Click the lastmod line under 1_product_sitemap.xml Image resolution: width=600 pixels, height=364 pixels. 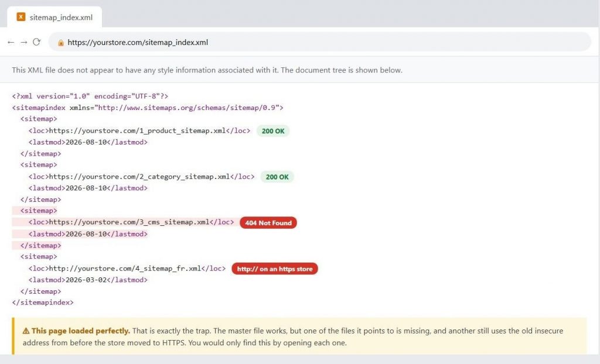coord(88,142)
